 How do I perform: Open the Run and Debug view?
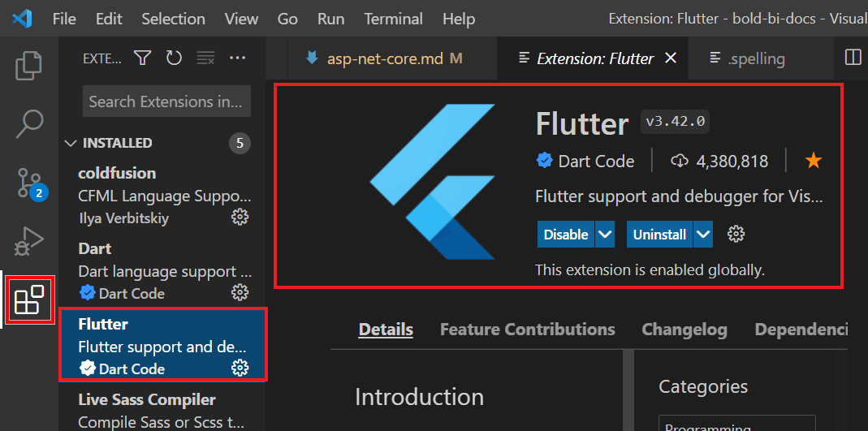(28, 242)
